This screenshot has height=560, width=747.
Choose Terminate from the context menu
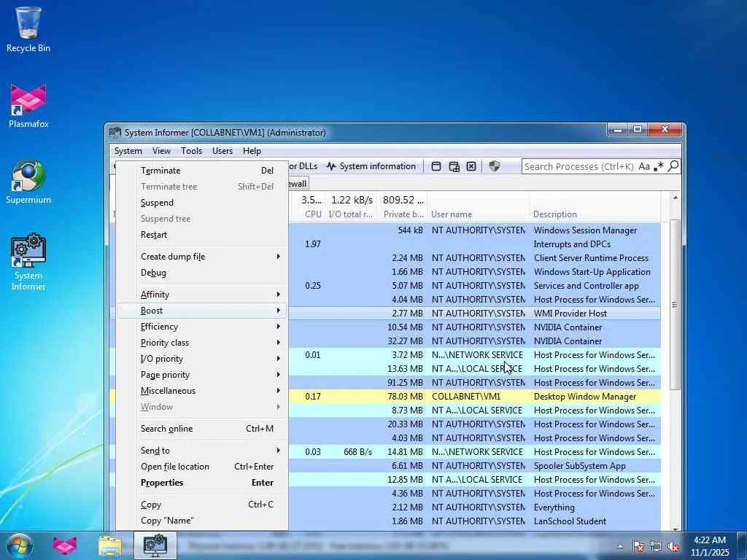tap(202, 171)
